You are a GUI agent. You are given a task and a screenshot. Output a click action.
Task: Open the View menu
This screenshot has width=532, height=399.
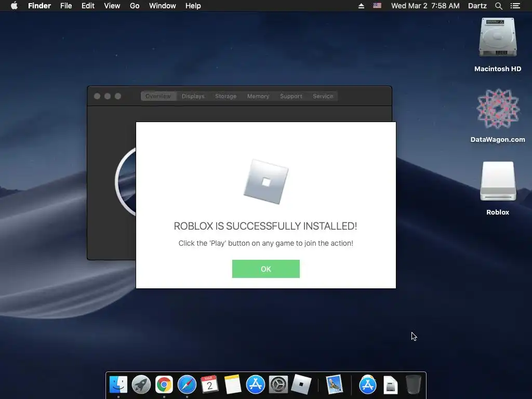[112, 6]
